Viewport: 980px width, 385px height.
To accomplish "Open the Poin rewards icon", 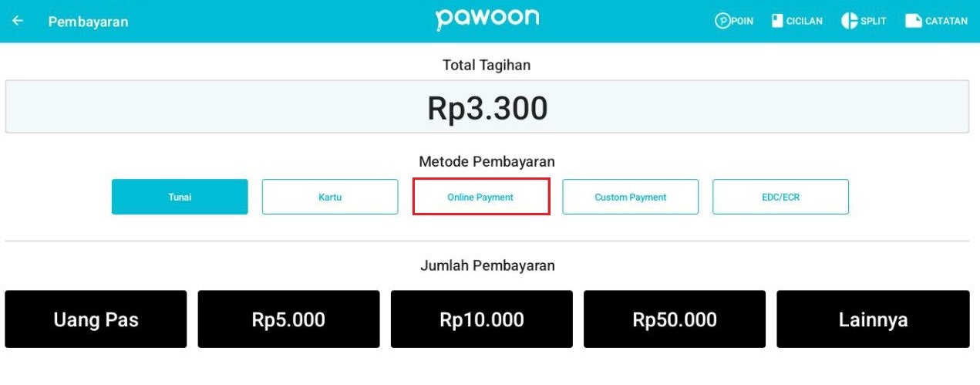I will 722,21.
